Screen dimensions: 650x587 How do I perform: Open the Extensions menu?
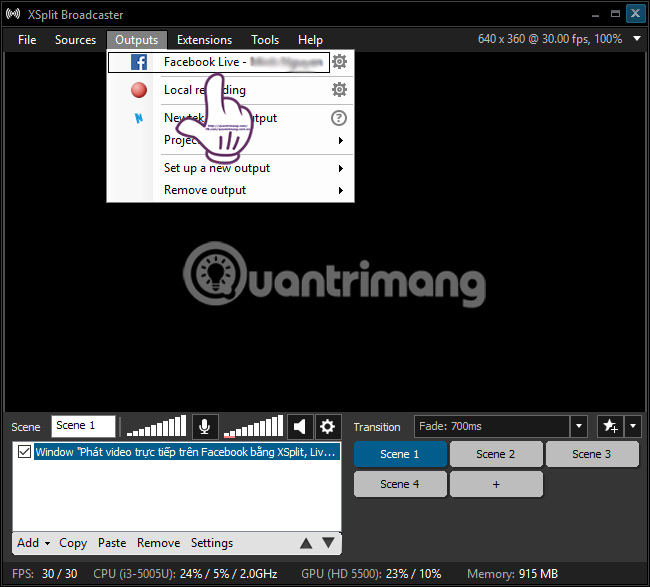pyautogui.click(x=204, y=40)
